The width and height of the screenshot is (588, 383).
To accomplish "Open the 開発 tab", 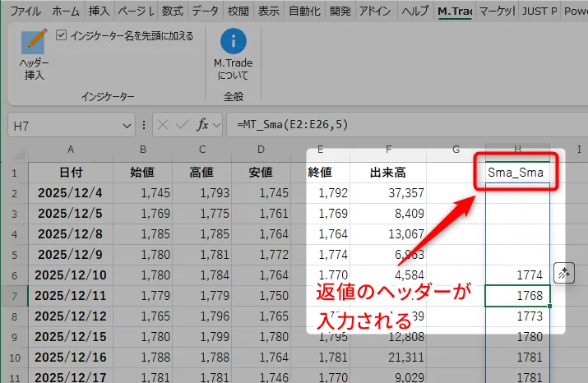I will click(x=340, y=12).
